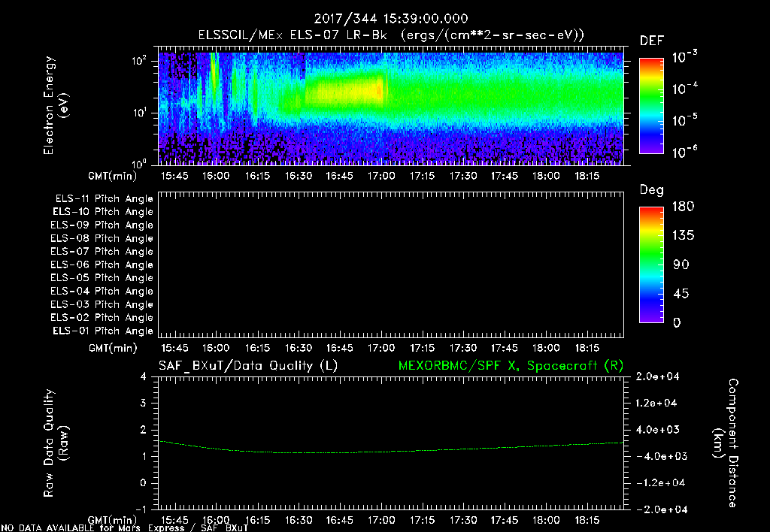The width and height of the screenshot is (770, 532).
Task: Click "16:00" on the spectrogram time axis
Action: point(216,176)
